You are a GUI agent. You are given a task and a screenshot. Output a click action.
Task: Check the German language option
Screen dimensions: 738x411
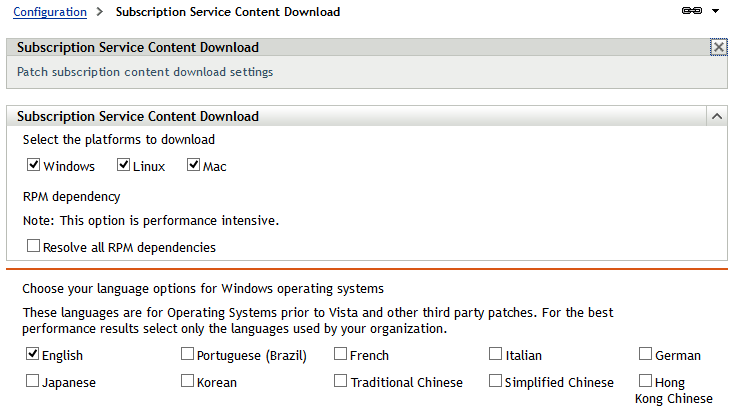coord(646,354)
